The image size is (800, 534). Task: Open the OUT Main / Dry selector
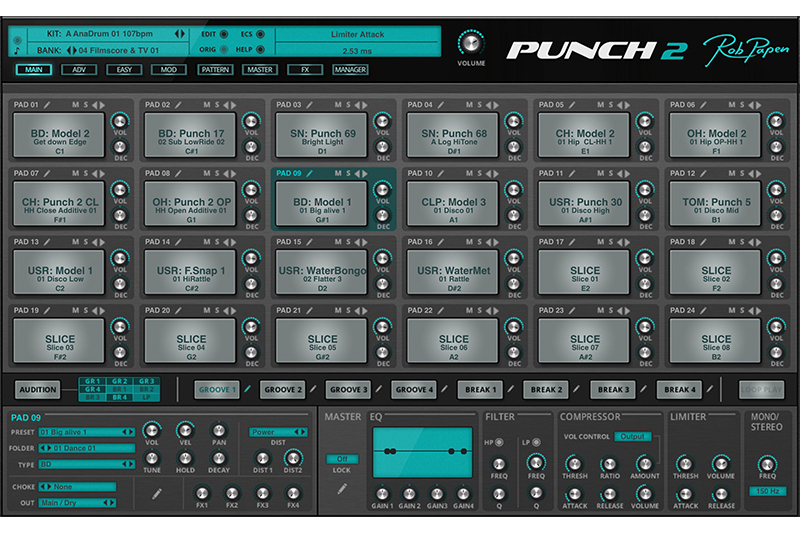tap(78, 503)
